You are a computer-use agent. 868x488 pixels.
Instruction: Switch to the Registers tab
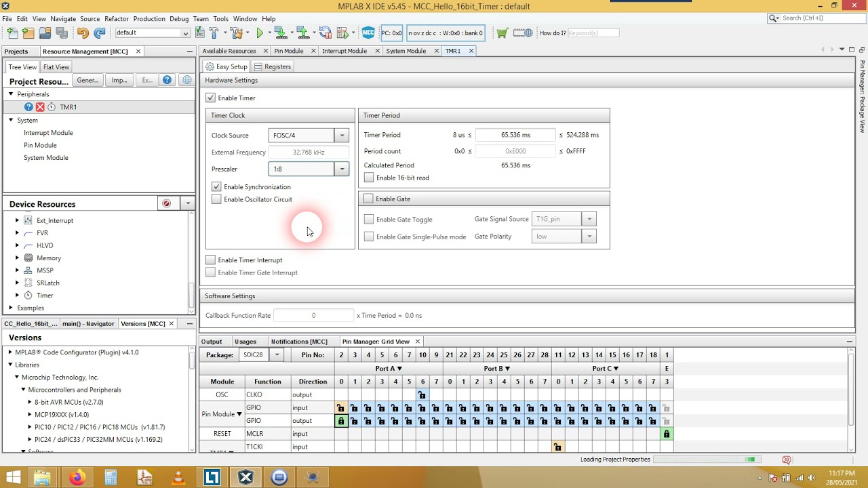(x=273, y=66)
